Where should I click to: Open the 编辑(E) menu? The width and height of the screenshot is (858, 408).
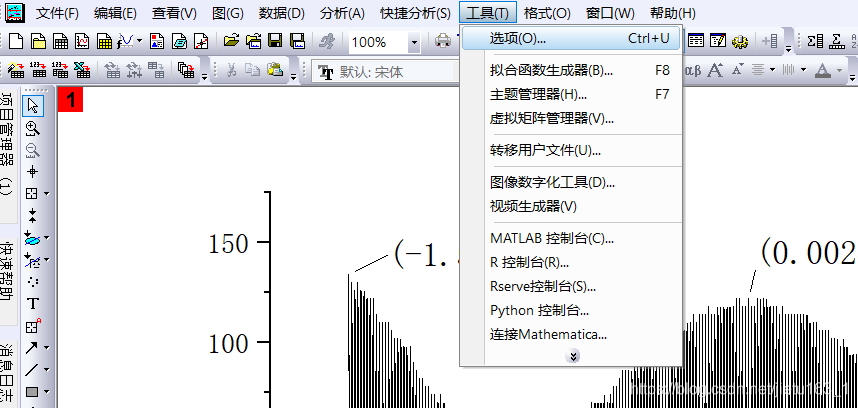coord(115,13)
